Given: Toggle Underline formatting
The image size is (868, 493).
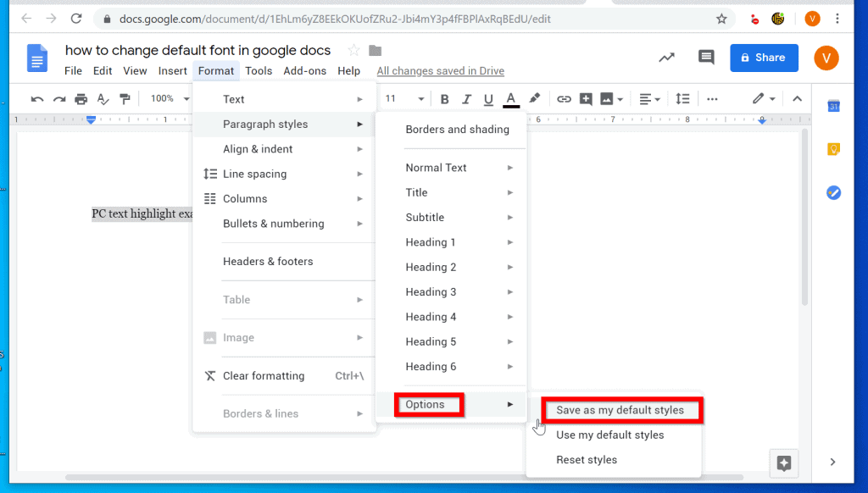Looking at the screenshot, I should coord(488,99).
